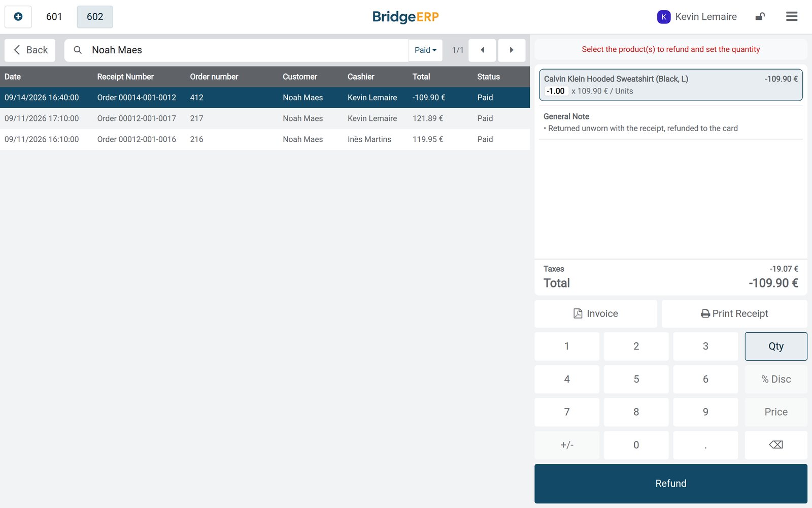Viewport: 812px width, 508px height.
Task: Tap the decimal point key
Action: point(705,445)
